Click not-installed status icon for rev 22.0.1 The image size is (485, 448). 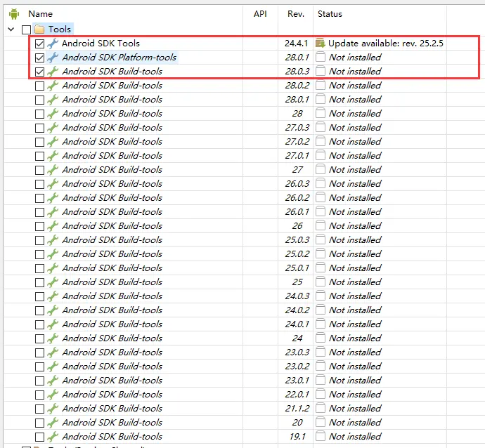coord(321,395)
